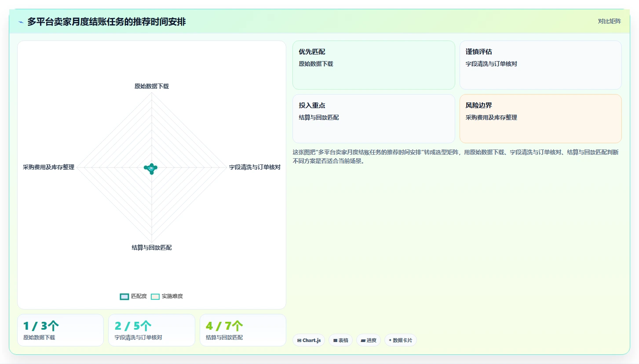The image size is (639, 364).
Task: Click the 1 / 3个 stat card
Action: 60,330
